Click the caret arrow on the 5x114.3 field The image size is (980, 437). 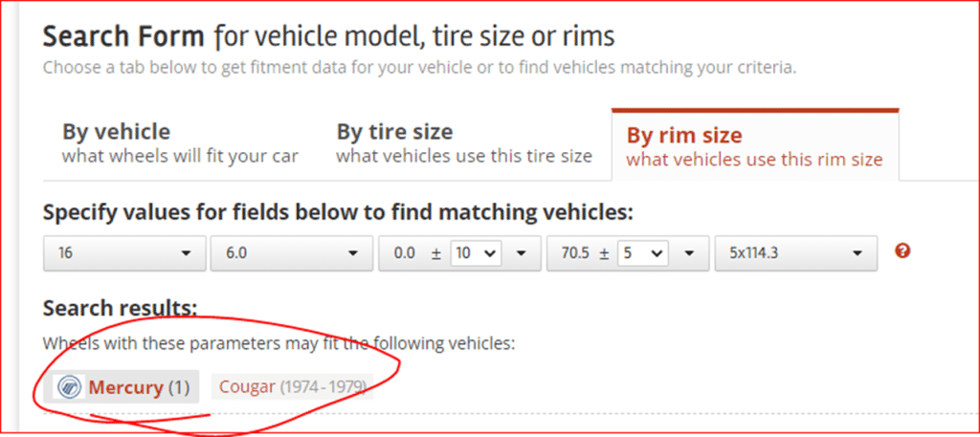(x=858, y=253)
